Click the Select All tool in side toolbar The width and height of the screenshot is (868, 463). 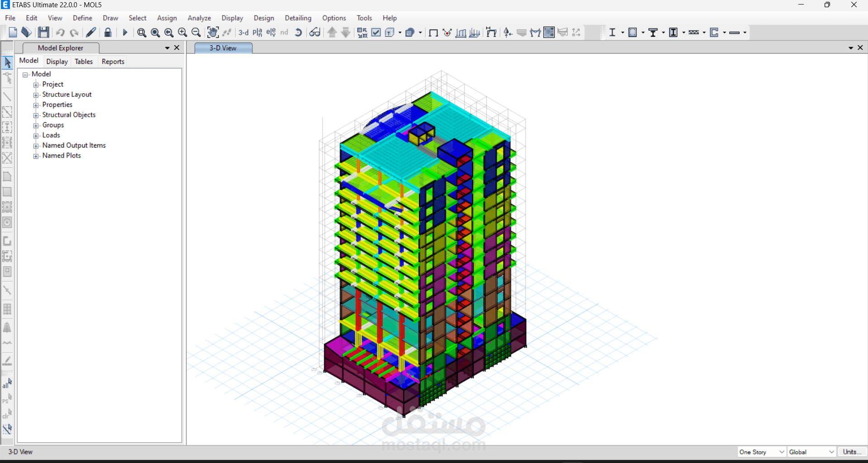pos(7,383)
